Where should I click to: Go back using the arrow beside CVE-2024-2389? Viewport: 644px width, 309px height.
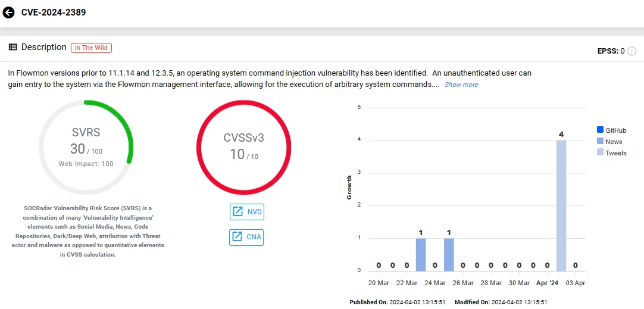pyautogui.click(x=8, y=13)
